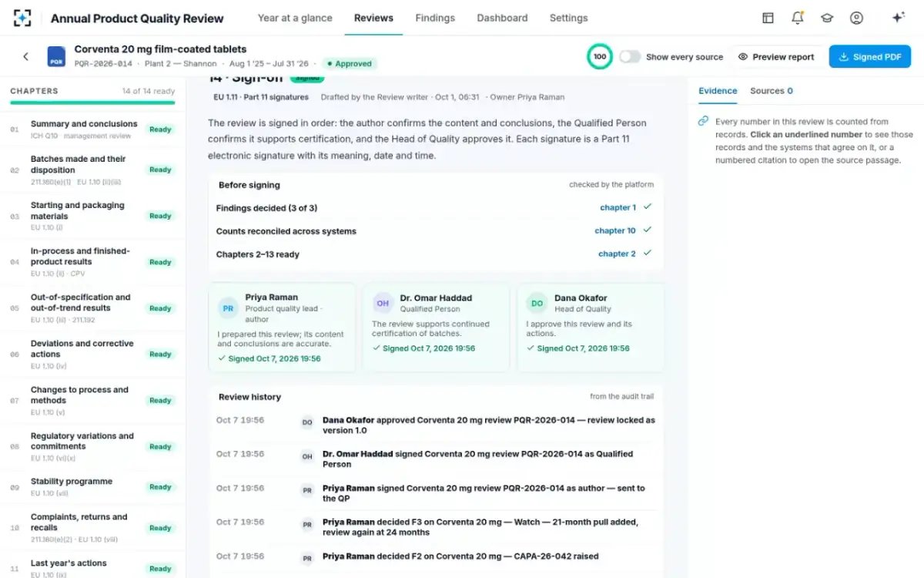The height and width of the screenshot is (578, 924).
Task: Open chapter 04 In-process and finished-product results
Action: (92, 262)
